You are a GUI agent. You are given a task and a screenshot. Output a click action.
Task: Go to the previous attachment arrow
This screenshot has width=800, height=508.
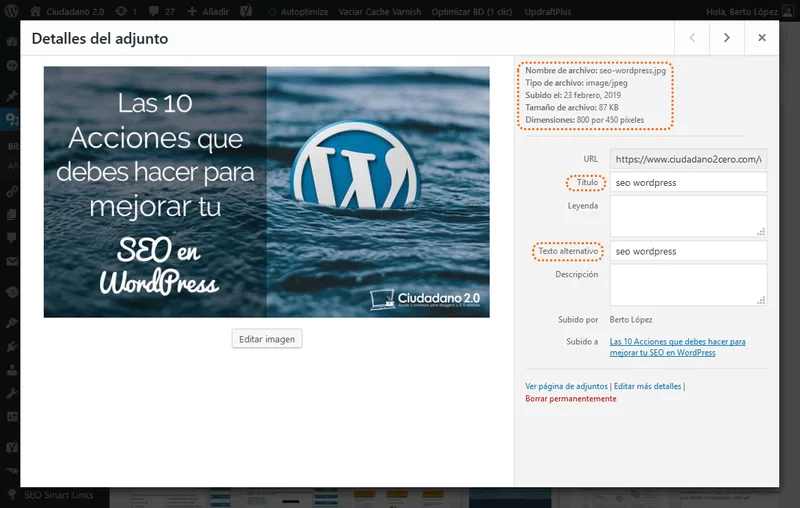[692, 38]
